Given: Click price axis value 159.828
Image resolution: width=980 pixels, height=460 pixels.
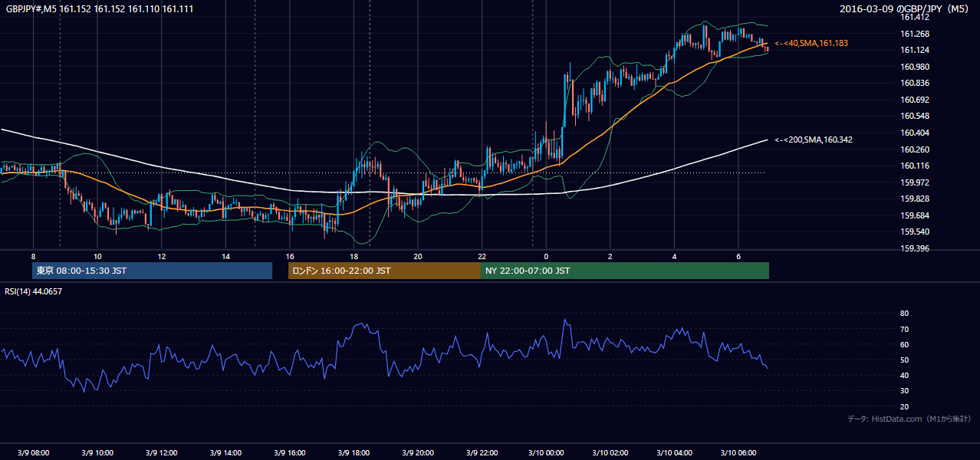Looking at the screenshot, I should 914,199.
